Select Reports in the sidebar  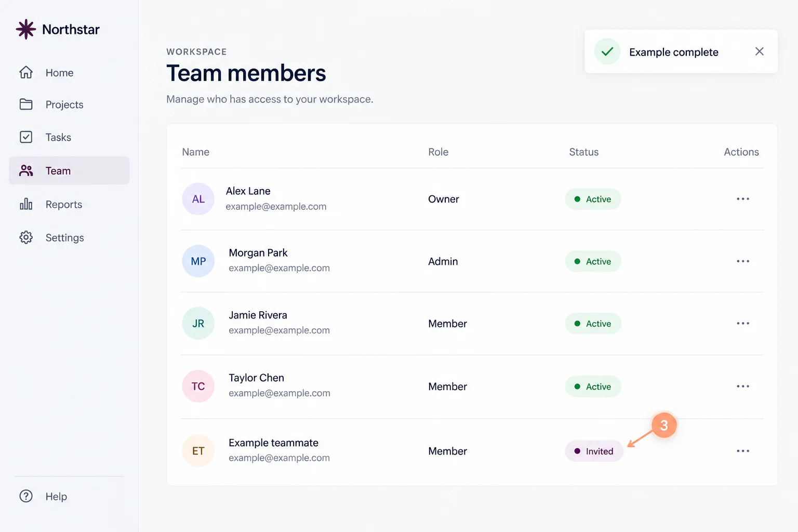click(69, 204)
